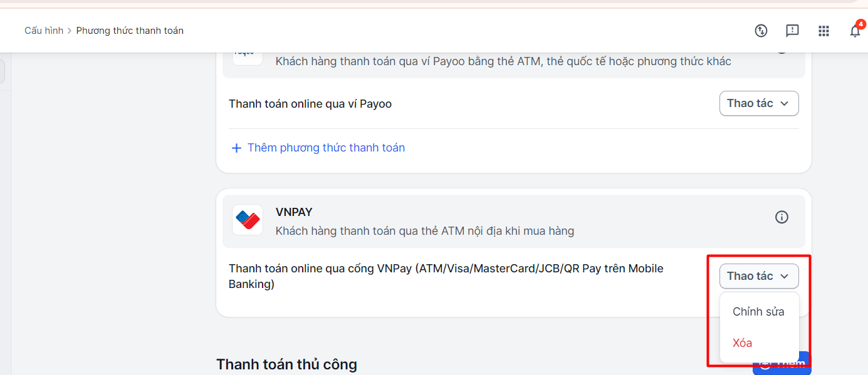Image resolution: width=868 pixels, height=375 pixels.
Task: Toggle the Thao tác dropdown for VNPay row
Action: tap(759, 276)
